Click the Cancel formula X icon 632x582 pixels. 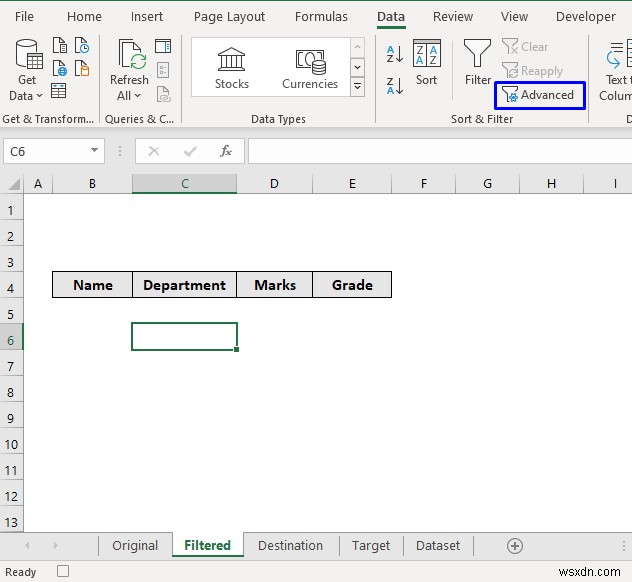(154, 151)
